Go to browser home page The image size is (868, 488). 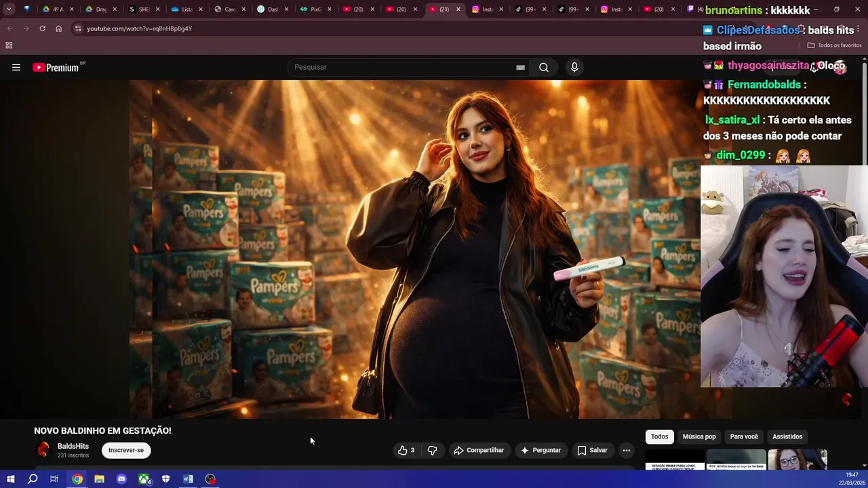(58, 28)
